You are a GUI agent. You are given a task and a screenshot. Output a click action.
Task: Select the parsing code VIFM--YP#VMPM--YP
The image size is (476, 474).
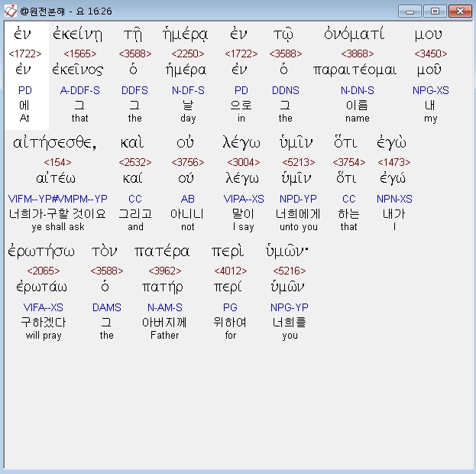click(57, 199)
